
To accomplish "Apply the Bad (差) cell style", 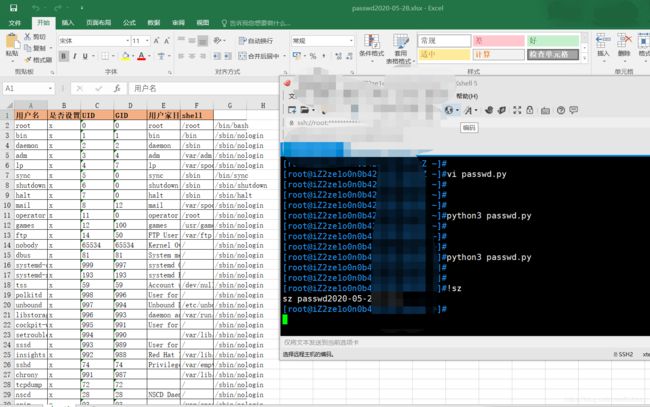I will pos(498,41).
